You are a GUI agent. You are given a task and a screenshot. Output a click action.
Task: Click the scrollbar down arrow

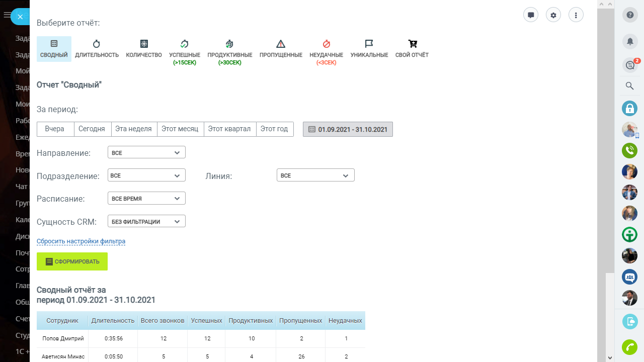610,357
